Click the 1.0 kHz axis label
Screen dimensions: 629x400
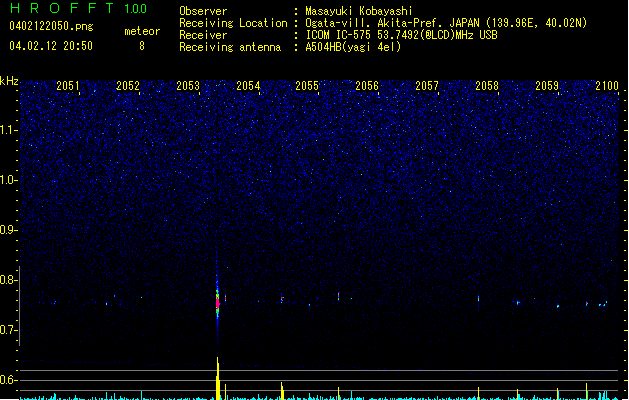coord(9,180)
